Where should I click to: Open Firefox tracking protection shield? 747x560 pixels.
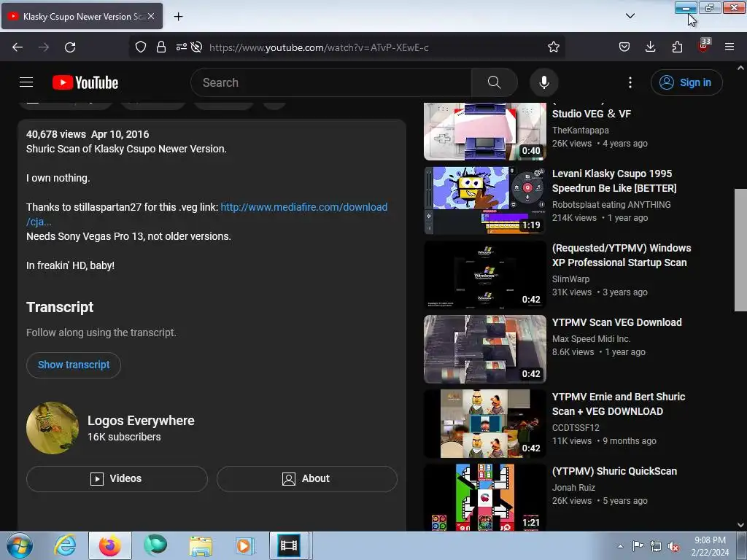click(141, 47)
